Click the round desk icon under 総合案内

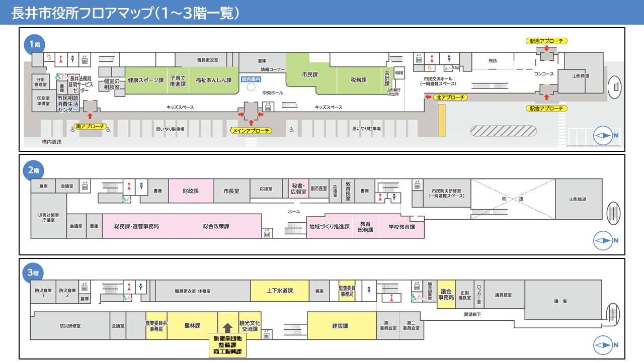[x=251, y=87]
